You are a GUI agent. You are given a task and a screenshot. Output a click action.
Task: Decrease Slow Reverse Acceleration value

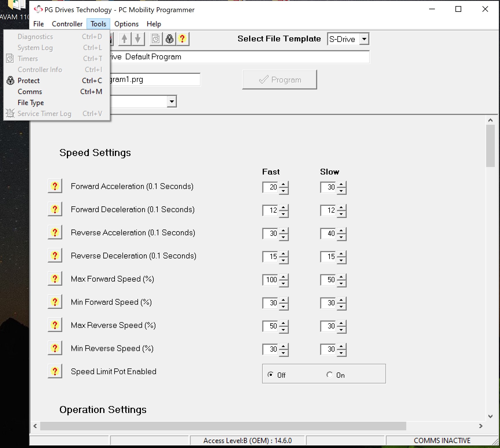341,237
